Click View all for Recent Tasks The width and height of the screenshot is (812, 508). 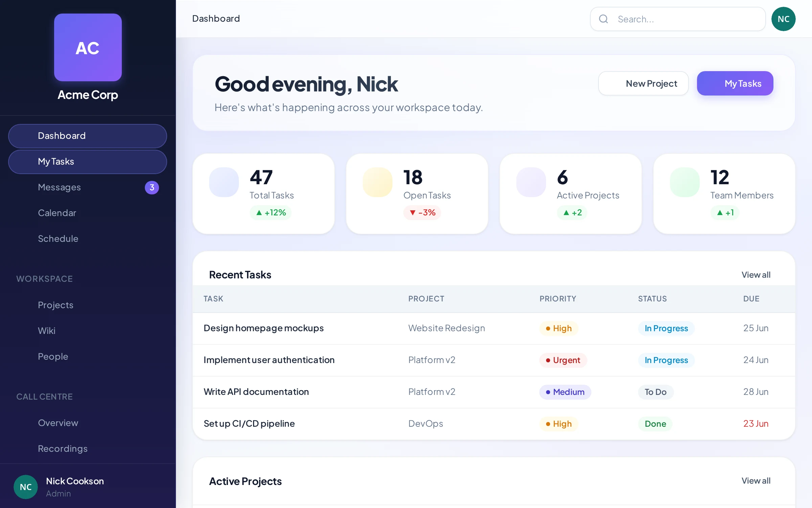pos(756,275)
